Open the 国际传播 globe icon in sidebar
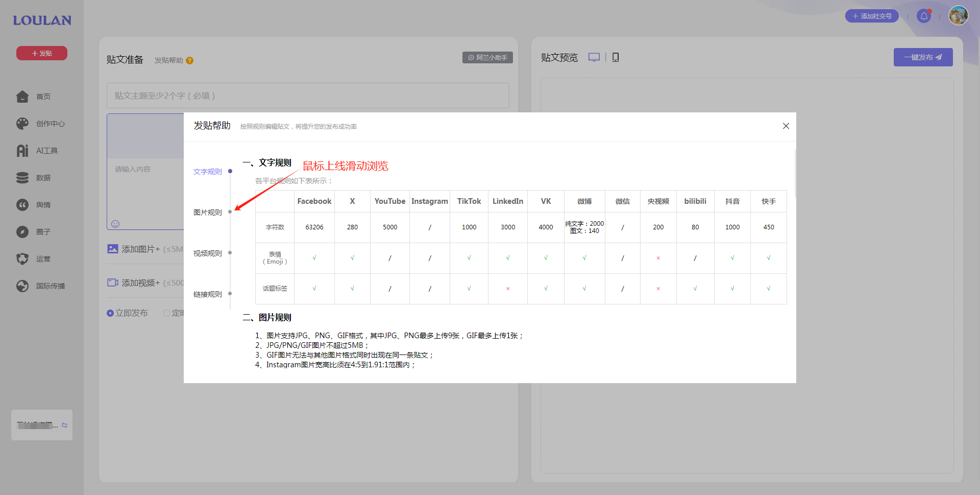Screen dimensions: 980x495 [x=22, y=286]
